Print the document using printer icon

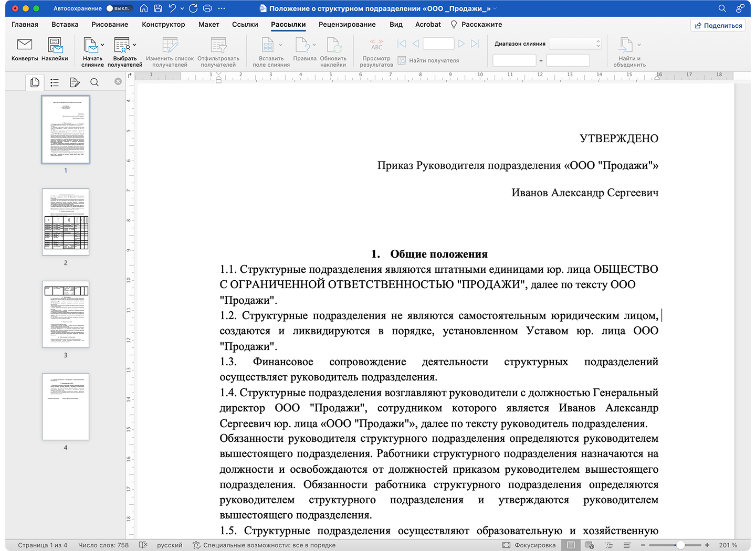(x=207, y=8)
